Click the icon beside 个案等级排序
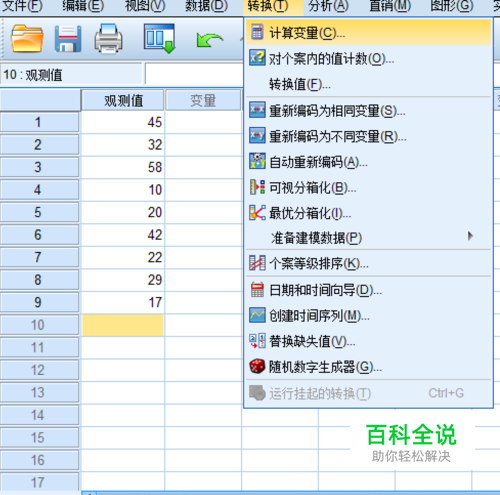Image resolution: width=500 pixels, height=495 pixels. click(257, 263)
